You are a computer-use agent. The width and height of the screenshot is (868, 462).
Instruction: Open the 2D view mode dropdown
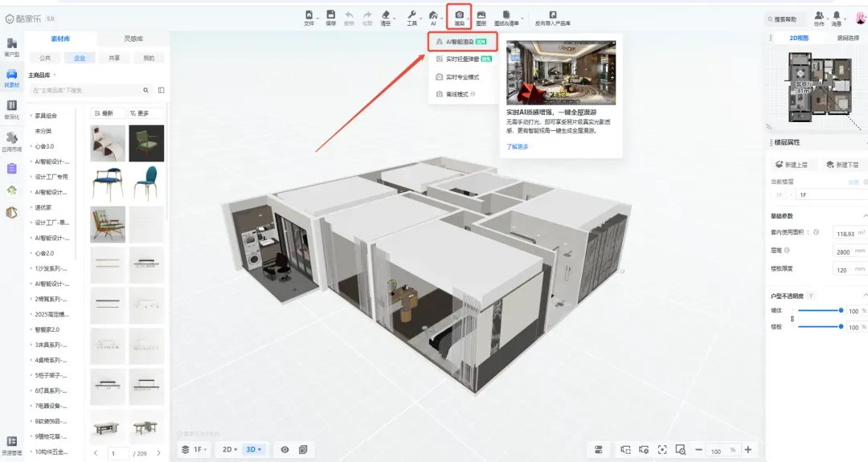230,450
